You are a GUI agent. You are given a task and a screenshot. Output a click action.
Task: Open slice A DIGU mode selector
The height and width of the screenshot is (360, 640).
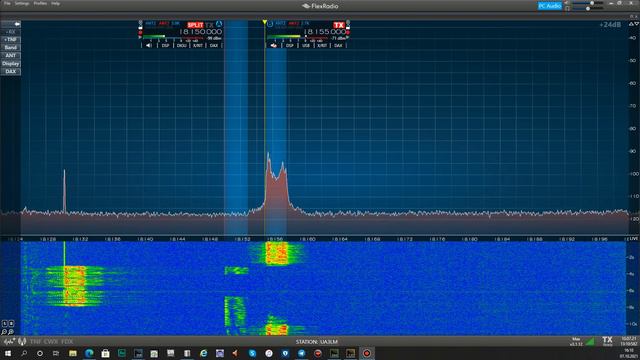[x=181, y=45]
